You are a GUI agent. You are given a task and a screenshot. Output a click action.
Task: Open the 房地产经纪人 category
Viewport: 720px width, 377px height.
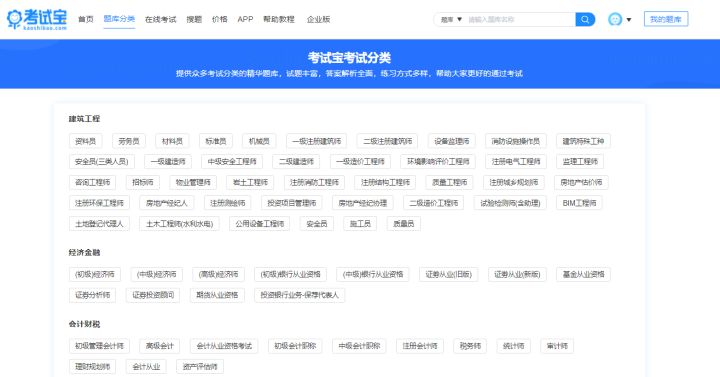167,203
